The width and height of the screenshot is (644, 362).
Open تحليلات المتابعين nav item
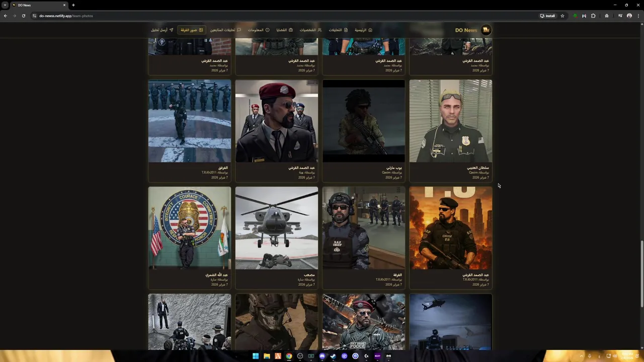pyautogui.click(x=225, y=30)
